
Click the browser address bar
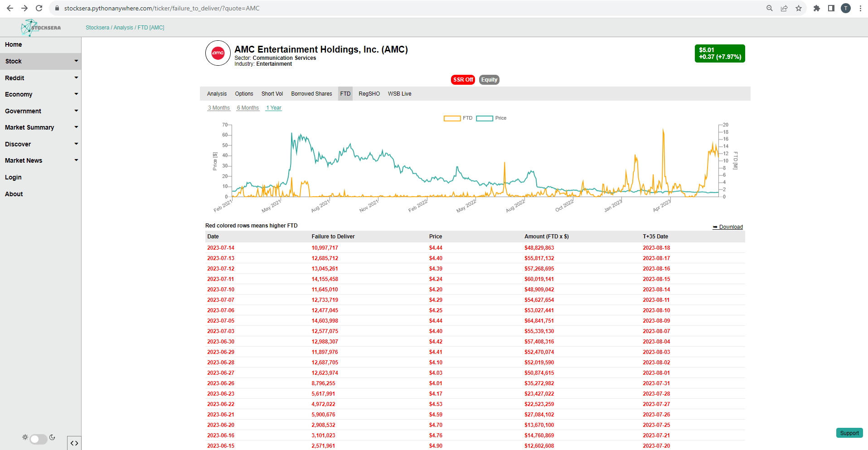pyautogui.click(x=408, y=8)
